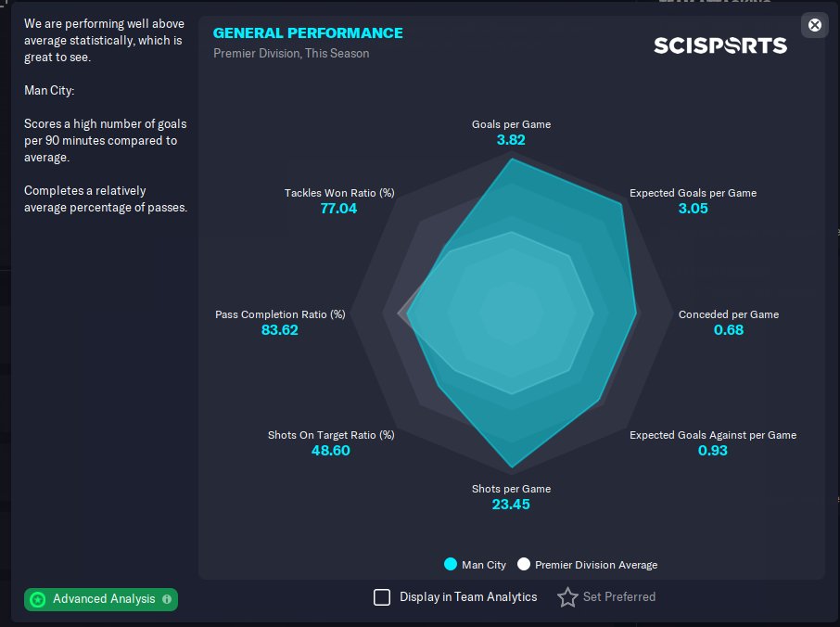Open Advanced Analysis
The height and width of the screenshot is (627, 840).
103,599
